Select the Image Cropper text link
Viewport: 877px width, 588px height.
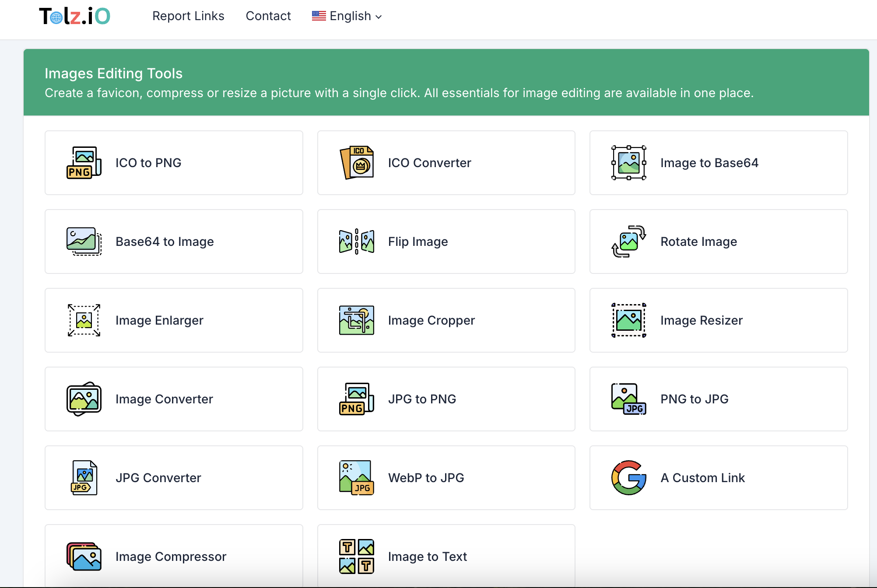(431, 320)
